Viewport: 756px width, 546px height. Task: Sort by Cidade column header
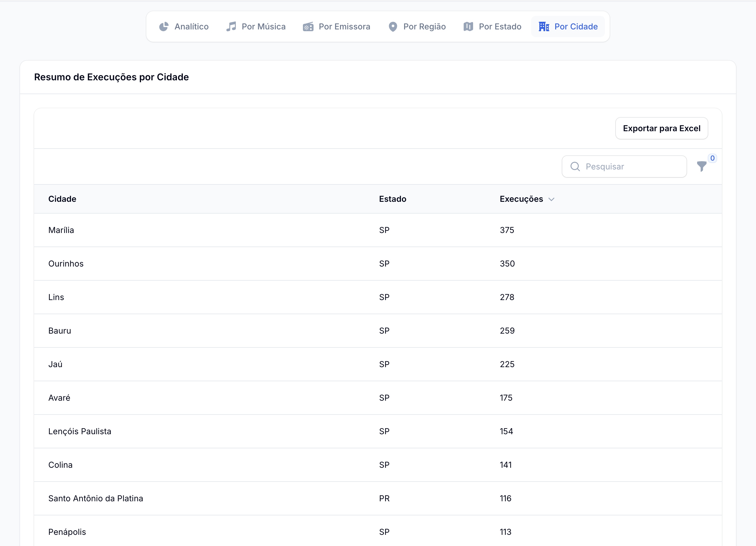click(x=62, y=199)
